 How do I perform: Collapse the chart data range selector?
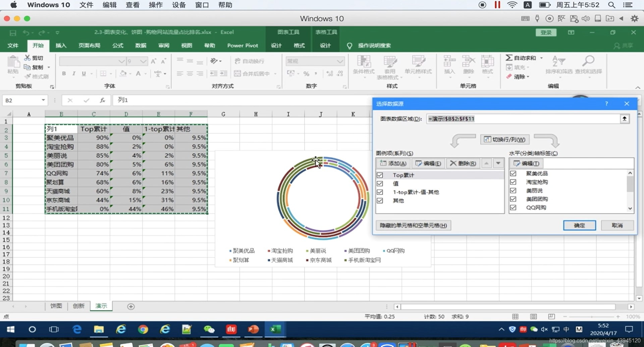coord(625,119)
